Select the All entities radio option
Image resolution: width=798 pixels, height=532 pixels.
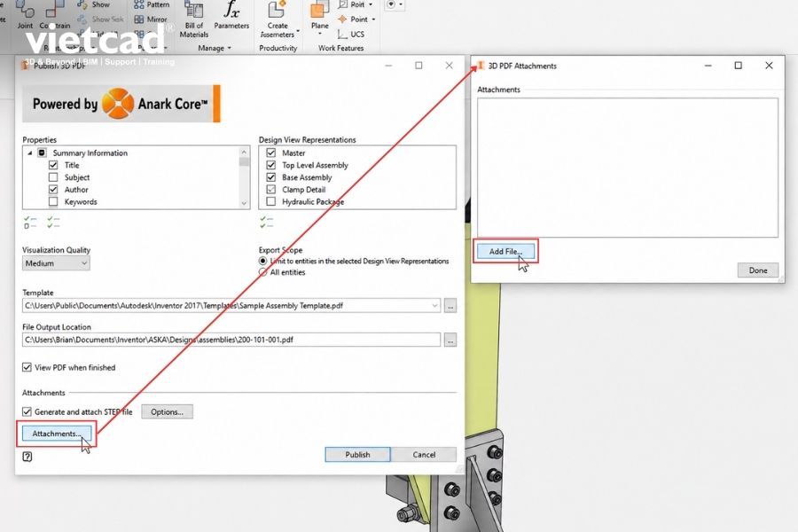pos(262,272)
